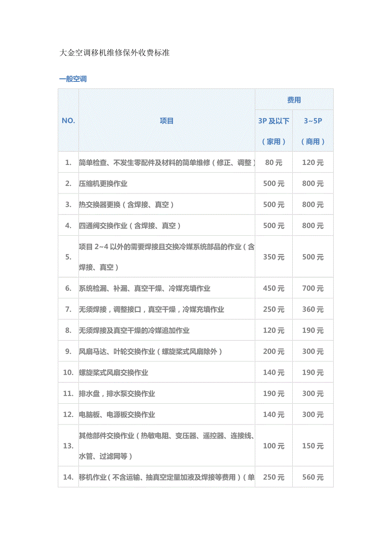Click 800元 in the 压缩机更换作业 row

click(x=313, y=184)
